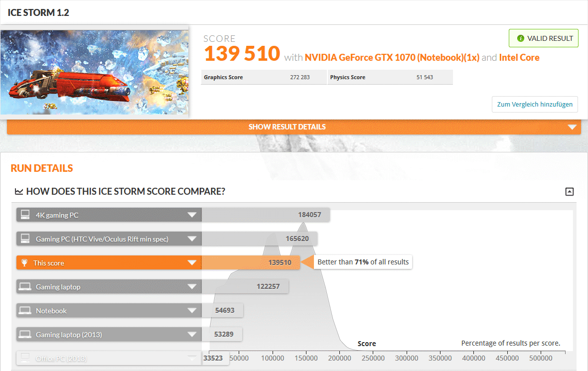
Task: Collapse the score comparison section
Action: coord(570,192)
